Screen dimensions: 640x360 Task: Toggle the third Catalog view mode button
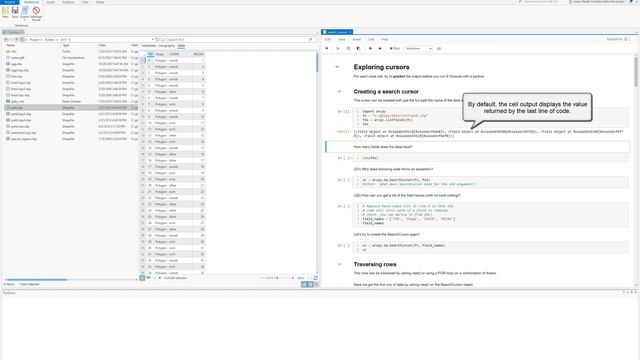[316, 284]
